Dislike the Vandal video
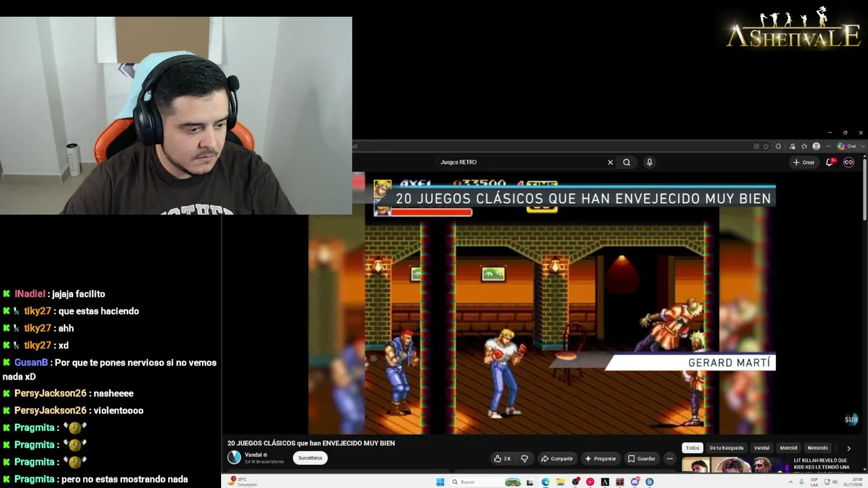Viewport: 868px width, 488px height. [524, 459]
